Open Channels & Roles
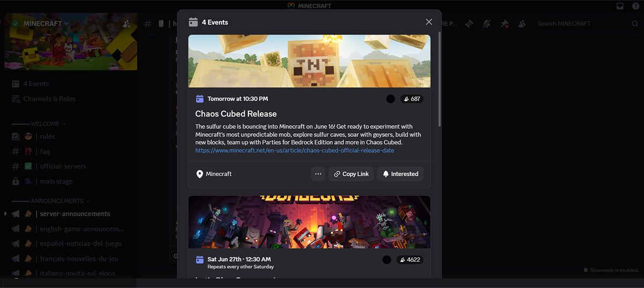This screenshot has width=644, height=288. 71,99
